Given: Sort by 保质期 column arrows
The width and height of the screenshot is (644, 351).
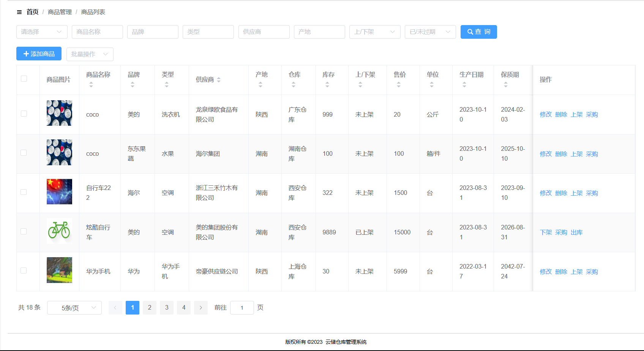Looking at the screenshot, I should pos(506,85).
